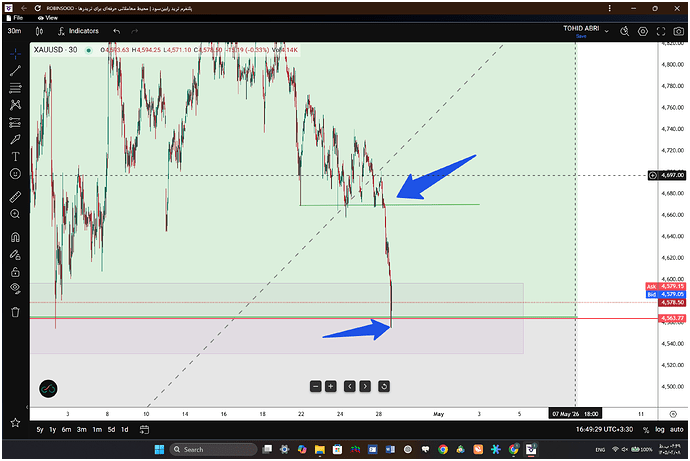Viewport: 690px width, 461px height.
Task: Select the 1y date range
Action: [x=53, y=430]
